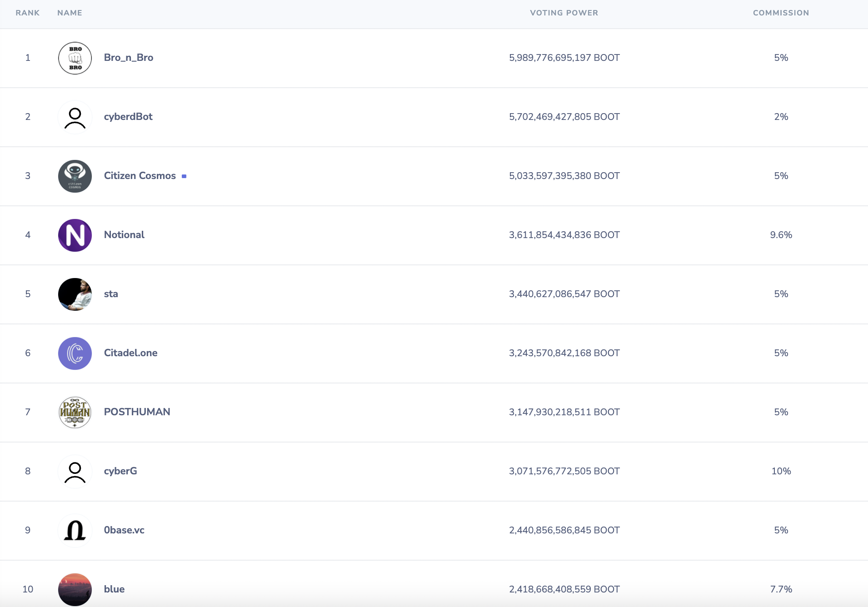Open the Citadel.one validator link

click(131, 353)
